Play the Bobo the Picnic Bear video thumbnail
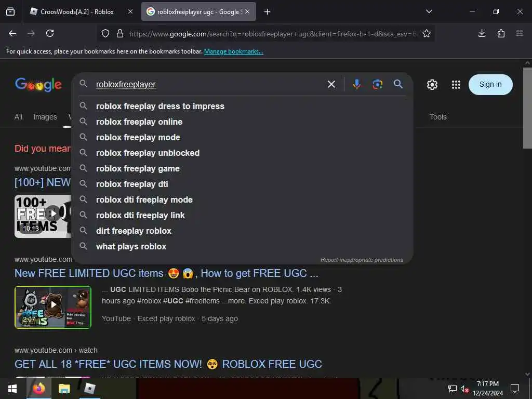The width and height of the screenshot is (532, 399). pos(53,308)
